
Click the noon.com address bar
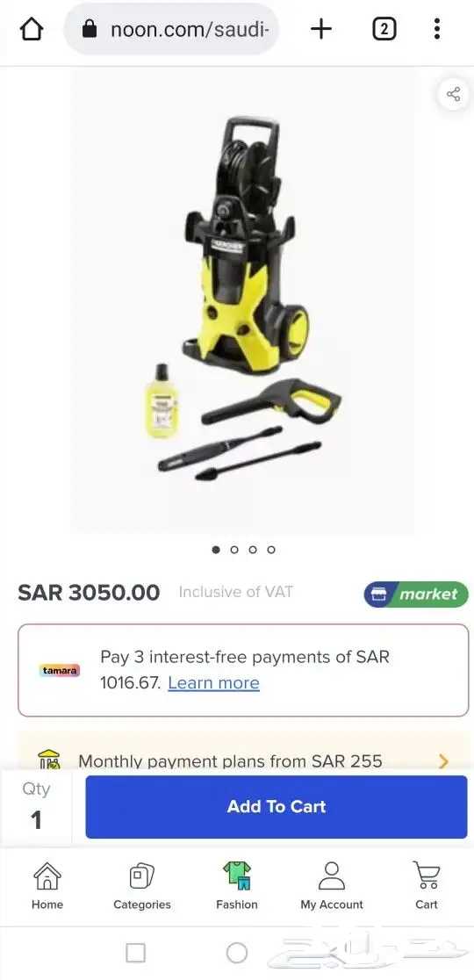pyautogui.click(x=172, y=29)
